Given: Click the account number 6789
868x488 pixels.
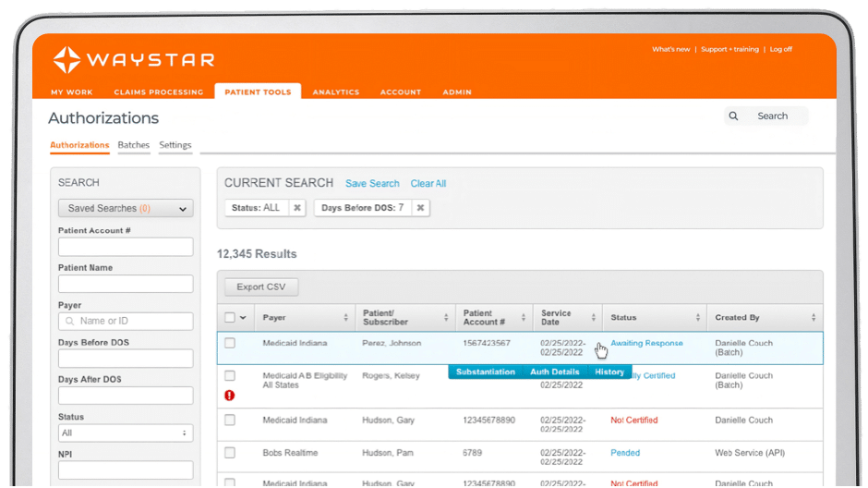Looking at the screenshot, I should click(472, 453).
